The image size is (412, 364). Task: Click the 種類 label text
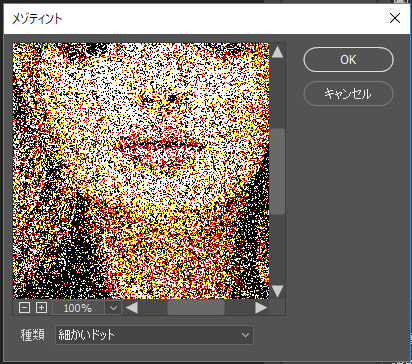coord(33,335)
